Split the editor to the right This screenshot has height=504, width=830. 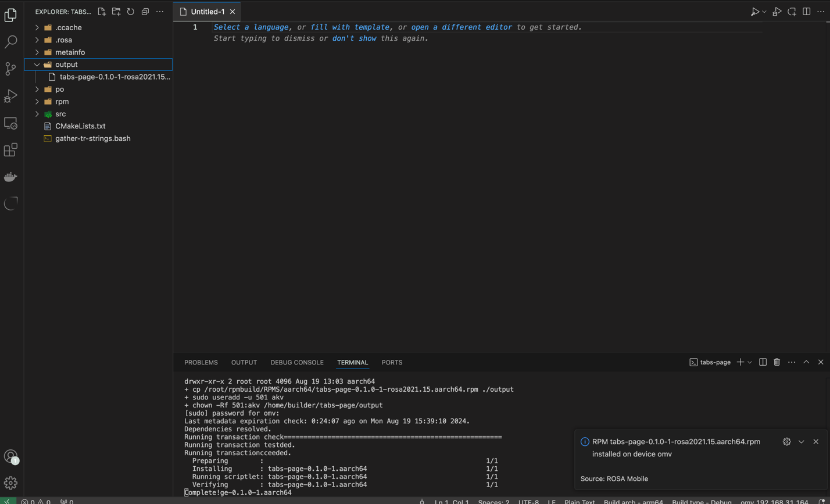point(806,12)
